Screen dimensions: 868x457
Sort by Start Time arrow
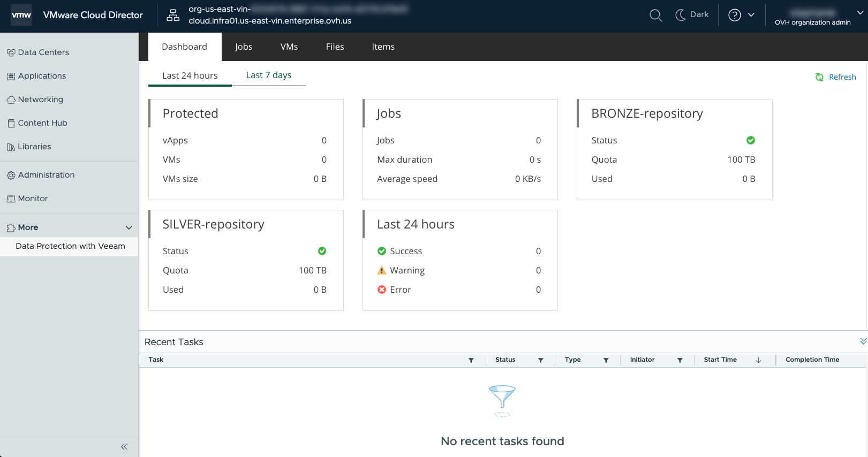(759, 360)
